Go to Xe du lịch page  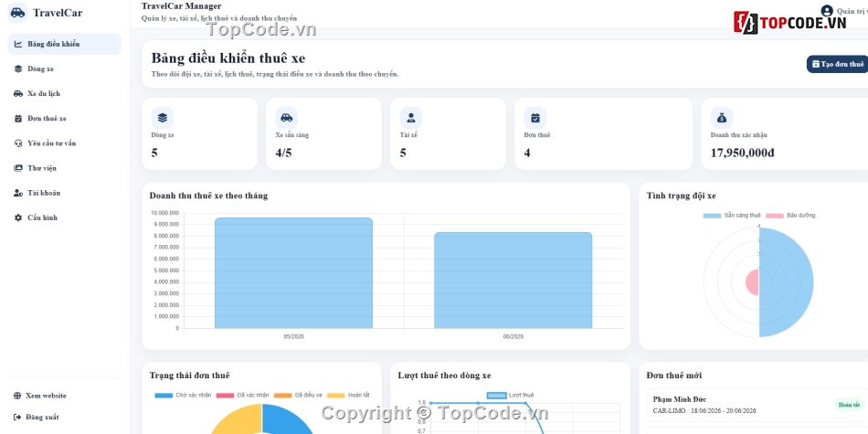pyautogui.click(x=64, y=93)
